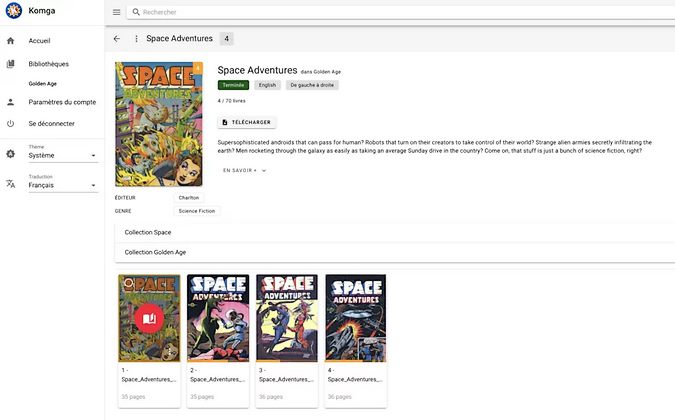Expand the EN SAVOIR + section
The image size is (675, 420).
(x=245, y=170)
